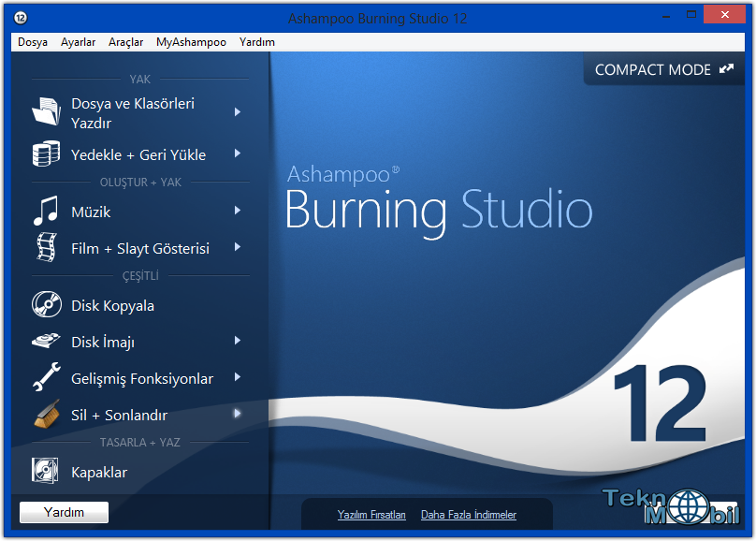This screenshot has width=756, height=541.
Task: Click the disc icon for Disk Kopyala
Action: point(47,304)
